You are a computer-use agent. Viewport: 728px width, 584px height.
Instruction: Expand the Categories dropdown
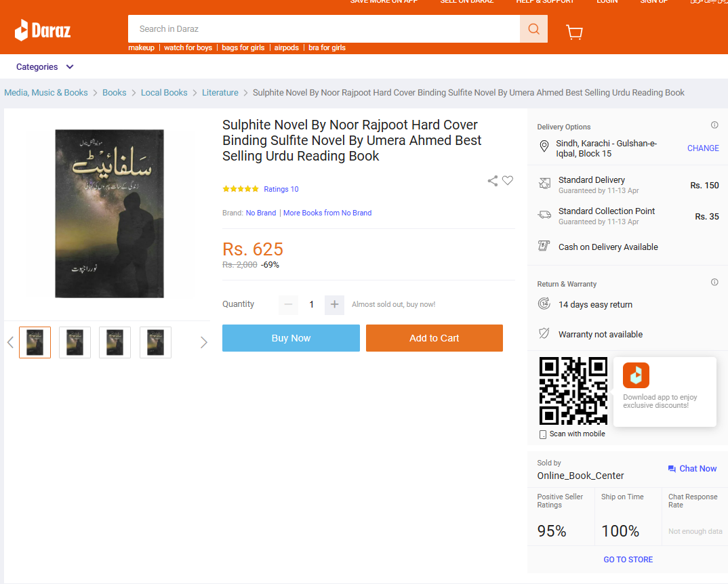pyautogui.click(x=45, y=67)
